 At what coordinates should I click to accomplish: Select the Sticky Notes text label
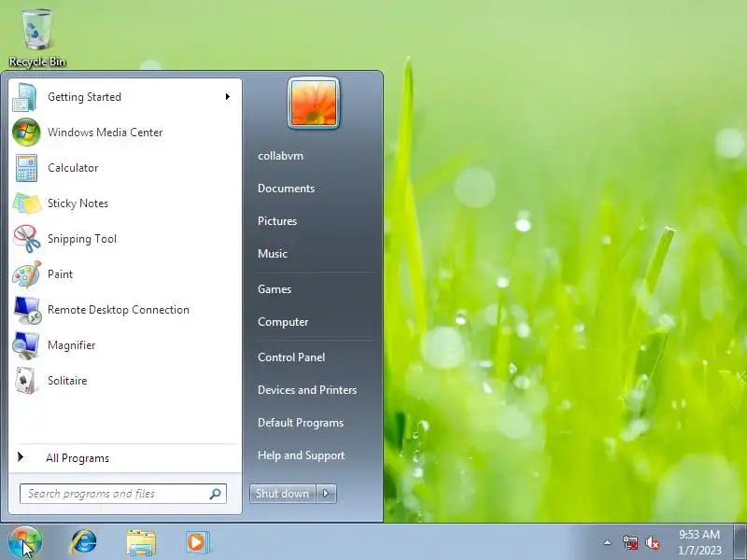click(x=78, y=203)
